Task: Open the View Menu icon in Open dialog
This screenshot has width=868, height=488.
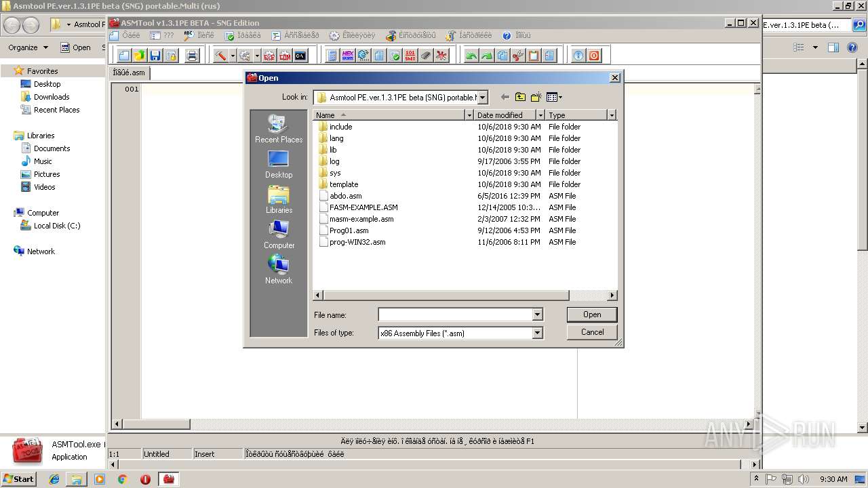Action: click(x=554, y=98)
